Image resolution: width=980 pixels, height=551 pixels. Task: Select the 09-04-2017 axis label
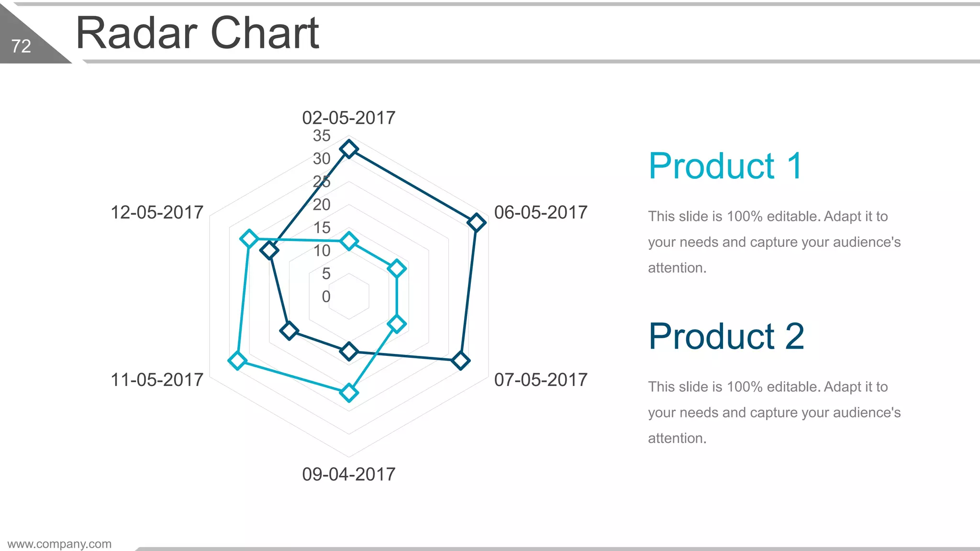tap(349, 474)
